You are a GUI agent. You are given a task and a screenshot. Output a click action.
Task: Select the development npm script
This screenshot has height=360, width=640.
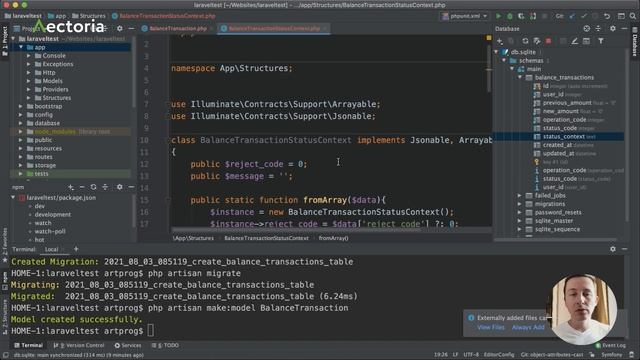[x=53, y=214]
